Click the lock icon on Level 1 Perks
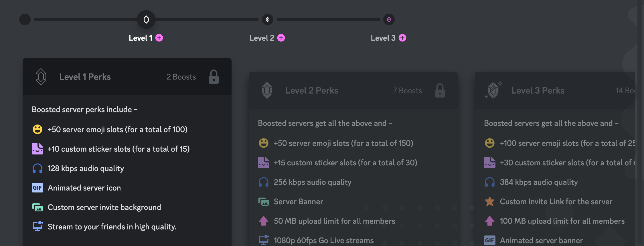The height and width of the screenshot is (246, 644). 214,77
